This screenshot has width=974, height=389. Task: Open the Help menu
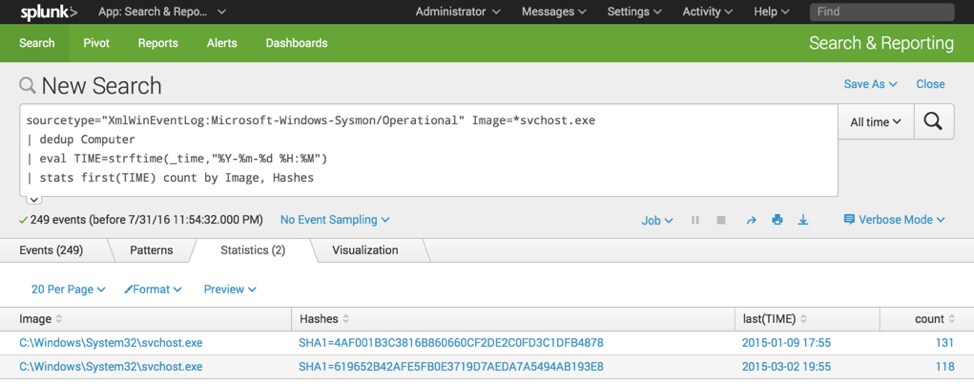[x=771, y=12]
